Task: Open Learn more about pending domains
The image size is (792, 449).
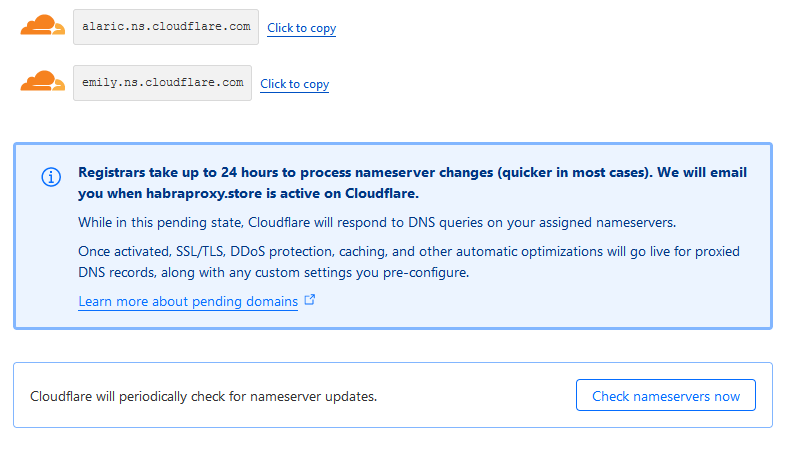Action: coord(188,301)
